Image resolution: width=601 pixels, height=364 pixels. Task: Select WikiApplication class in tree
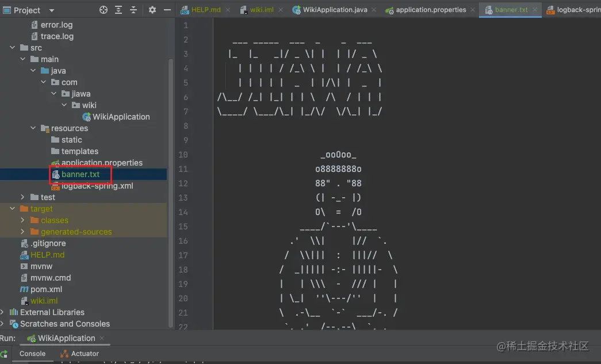pos(121,117)
